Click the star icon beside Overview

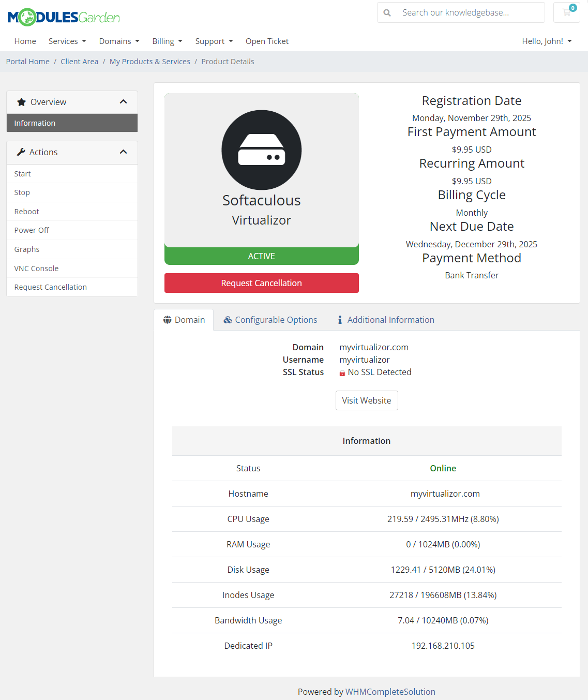click(21, 101)
